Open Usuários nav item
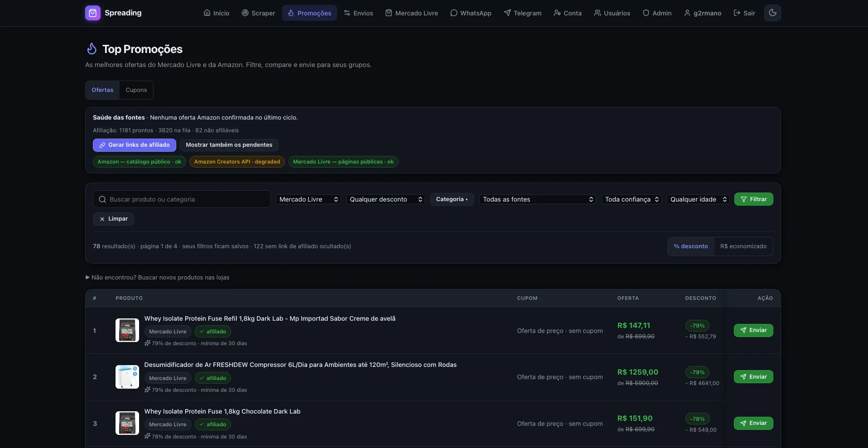This screenshot has width=868, height=448. click(612, 13)
